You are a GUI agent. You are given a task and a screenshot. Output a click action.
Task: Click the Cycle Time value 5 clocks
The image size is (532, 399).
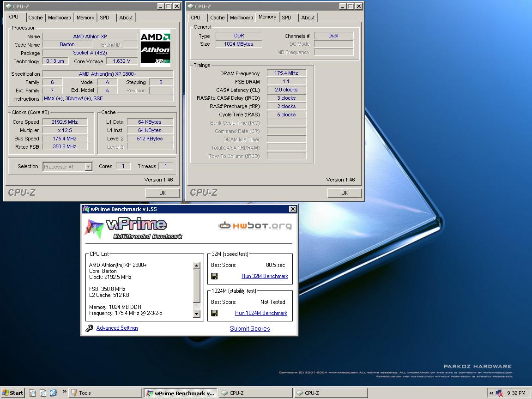(x=286, y=115)
